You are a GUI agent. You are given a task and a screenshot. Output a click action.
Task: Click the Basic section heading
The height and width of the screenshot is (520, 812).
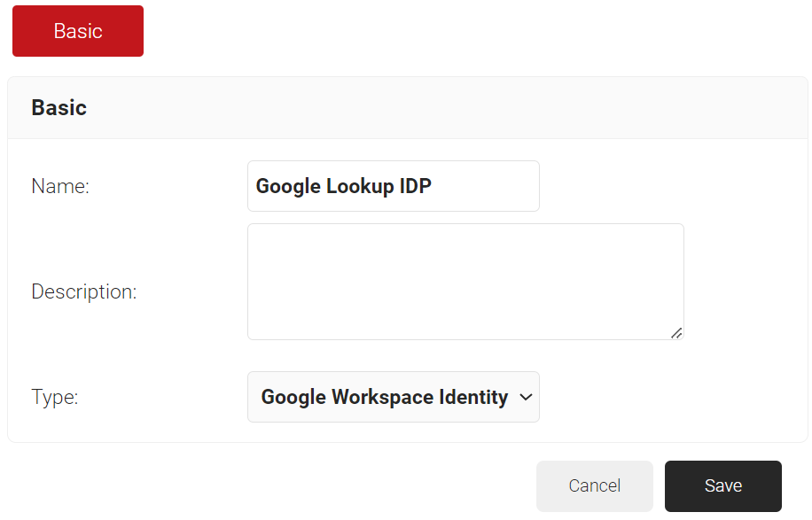[59, 108]
